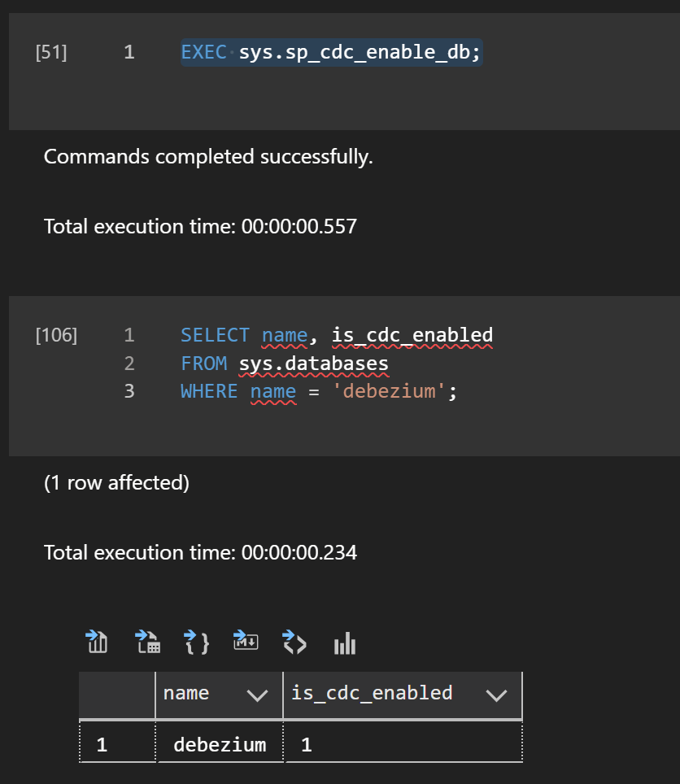The height and width of the screenshot is (784, 680).
Task: Export results with Save as XML icon
Action: click(x=294, y=642)
